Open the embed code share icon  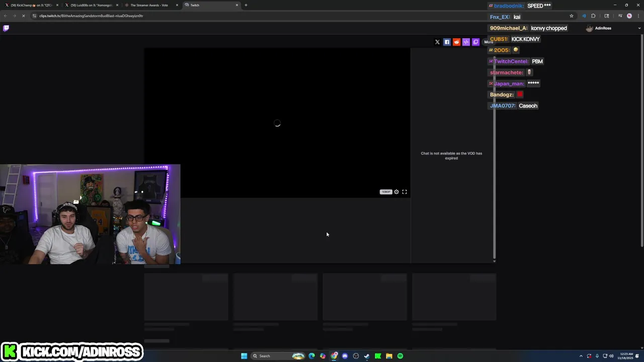click(x=466, y=42)
